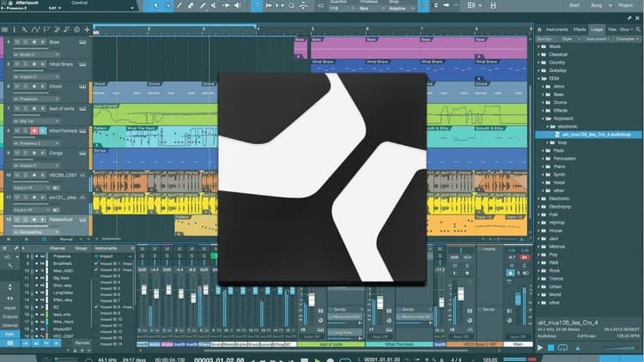Select the Mute tool
This screenshot has width=644, height=362.
(x=214, y=6)
